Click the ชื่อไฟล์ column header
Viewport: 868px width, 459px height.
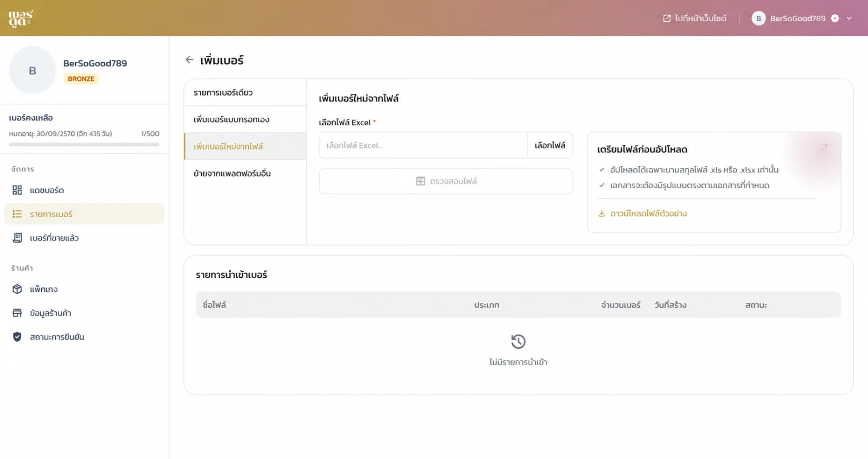tap(214, 305)
